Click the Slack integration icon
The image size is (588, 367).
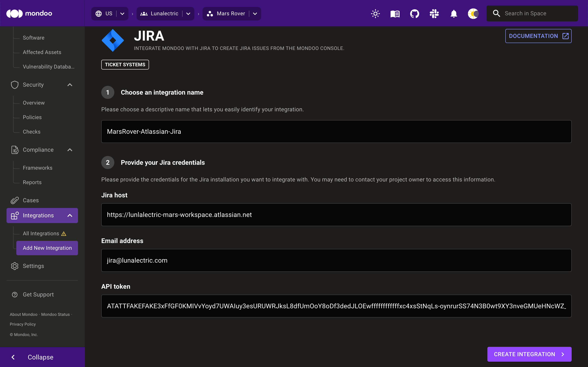[433, 13]
